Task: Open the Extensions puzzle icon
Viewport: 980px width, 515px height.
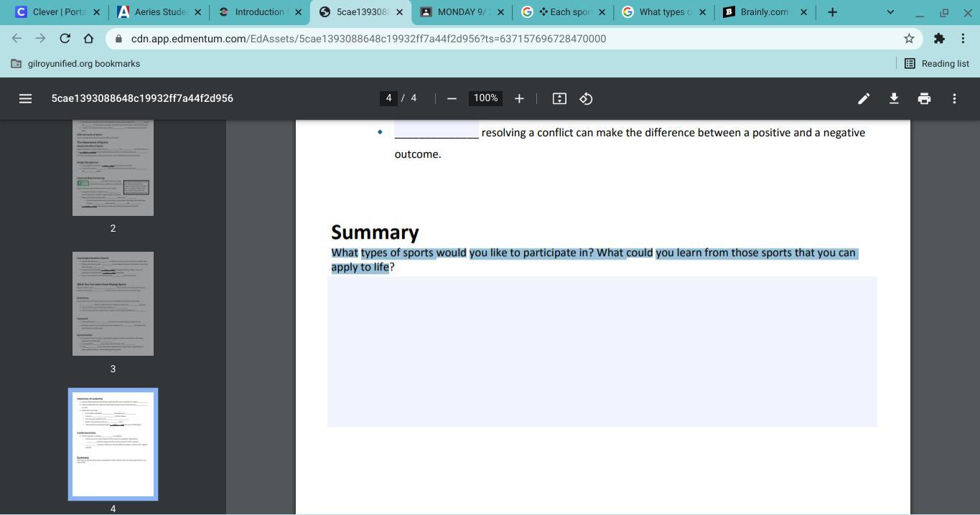Action: pyautogui.click(x=939, y=39)
